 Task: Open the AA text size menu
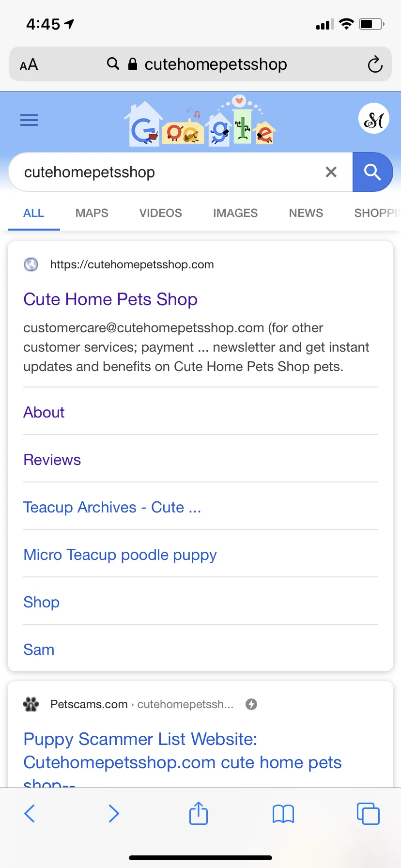[x=29, y=64]
